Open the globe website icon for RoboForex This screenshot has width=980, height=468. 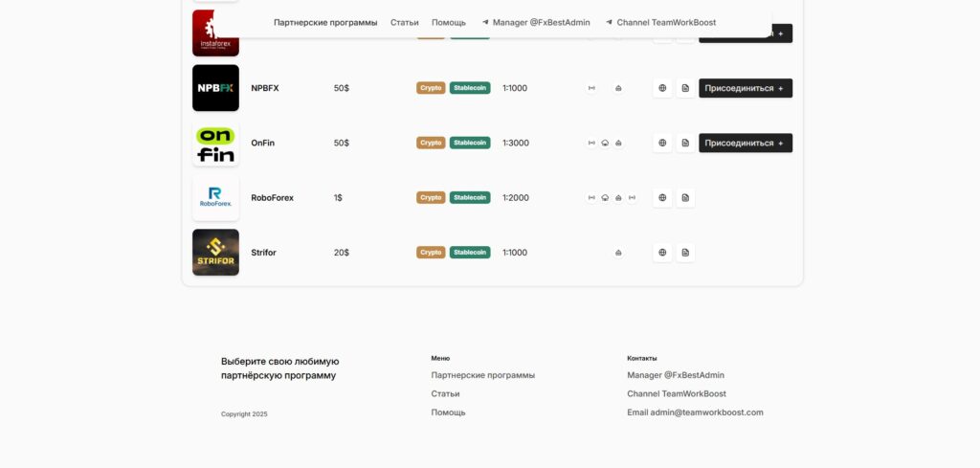click(662, 198)
